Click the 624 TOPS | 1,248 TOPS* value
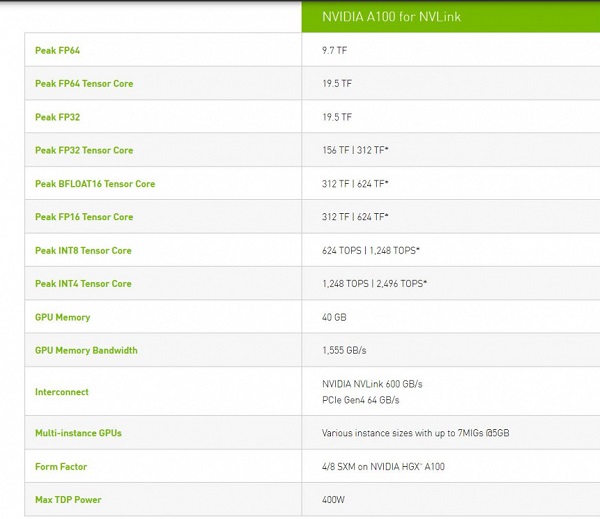Viewport: 600px width, 519px height. [x=371, y=251]
